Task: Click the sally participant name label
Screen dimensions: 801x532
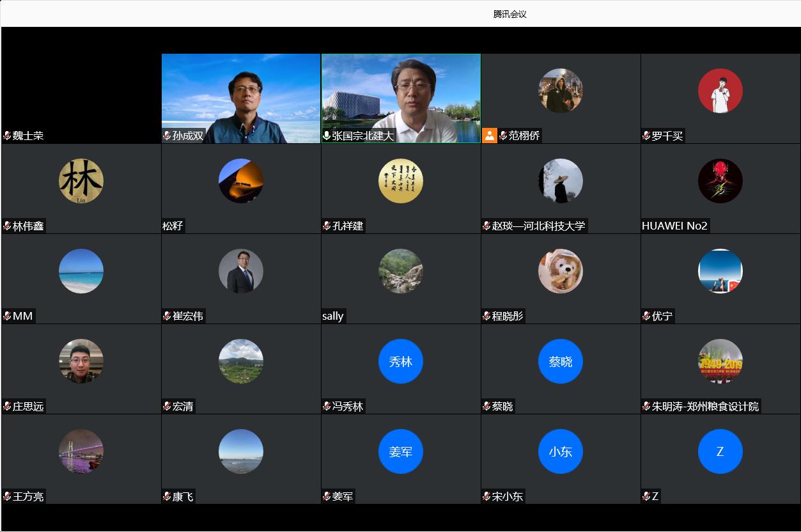Action: [x=333, y=316]
